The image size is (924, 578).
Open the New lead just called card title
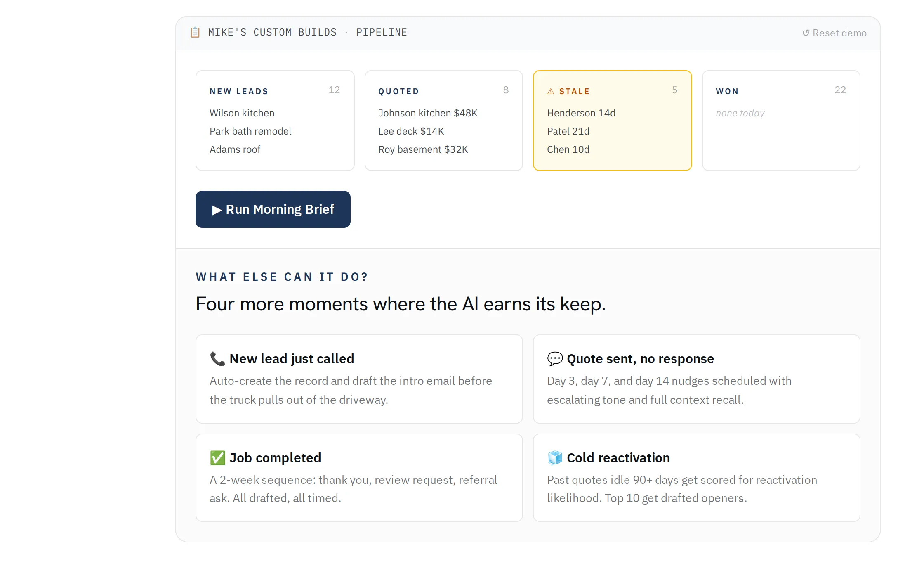pyautogui.click(x=292, y=359)
